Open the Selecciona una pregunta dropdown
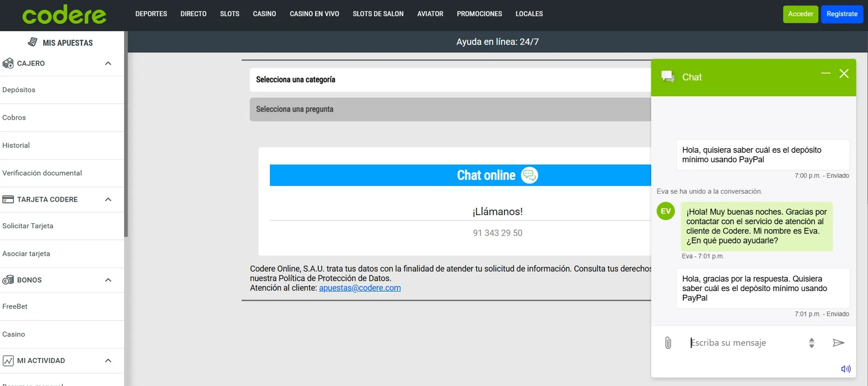Image resolution: width=868 pixels, height=386 pixels. pos(451,109)
